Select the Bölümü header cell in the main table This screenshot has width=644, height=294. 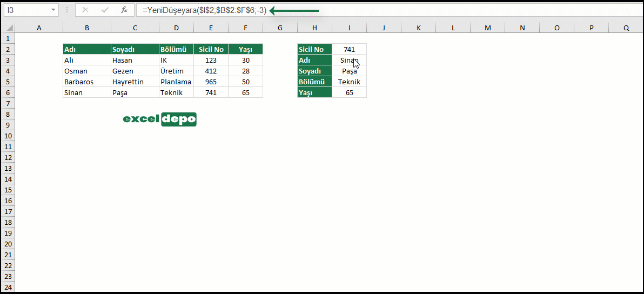pos(176,49)
